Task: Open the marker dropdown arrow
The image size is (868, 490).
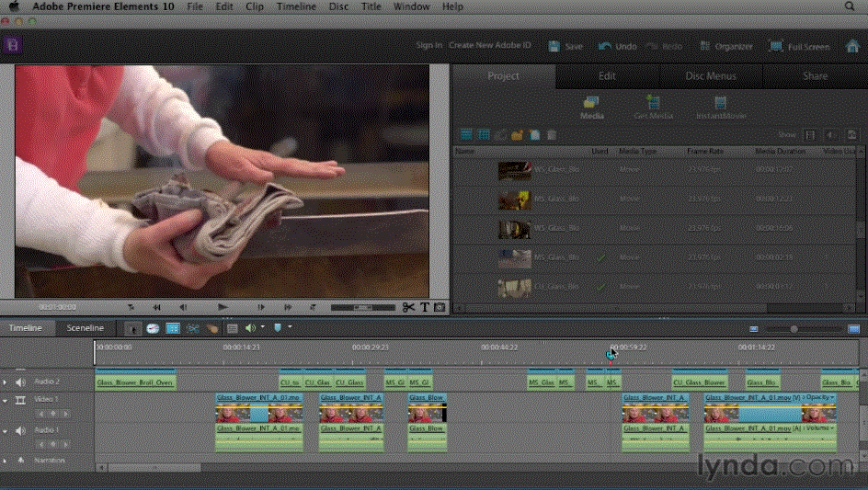Action: [290, 327]
